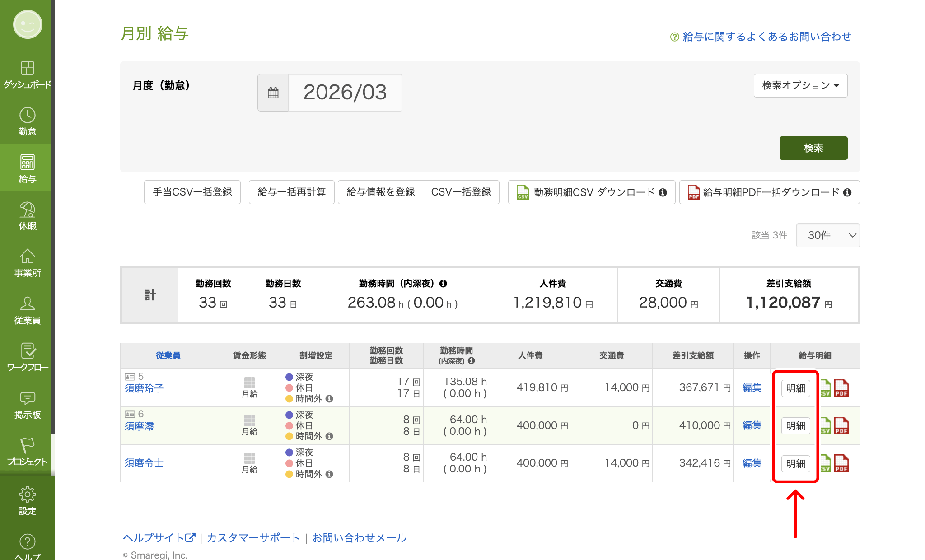Click the 検索 search button

(x=813, y=148)
